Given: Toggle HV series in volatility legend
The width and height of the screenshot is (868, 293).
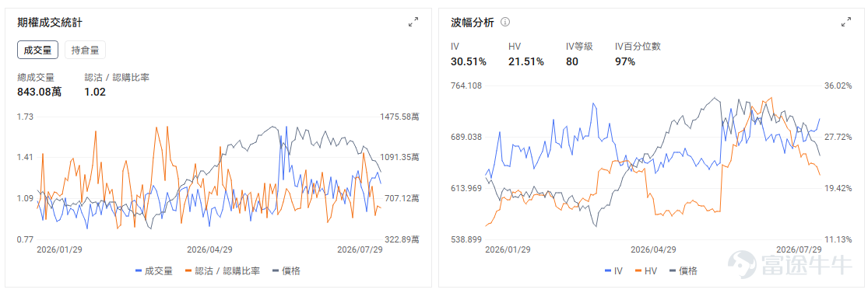Looking at the screenshot, I should 647,271.
